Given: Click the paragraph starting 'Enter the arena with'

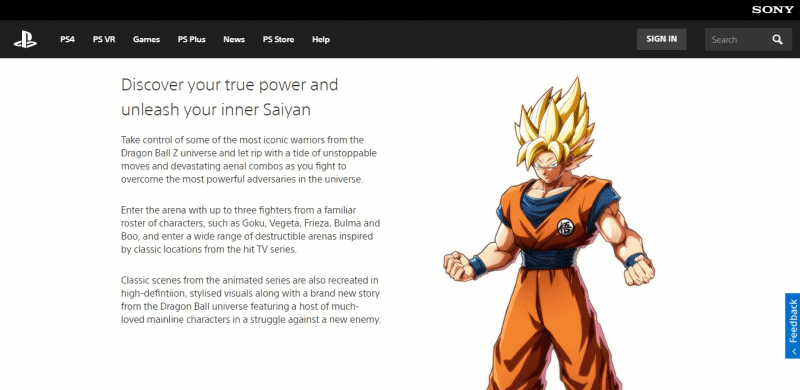Looking at the screenshot, I should pos(251,230).
